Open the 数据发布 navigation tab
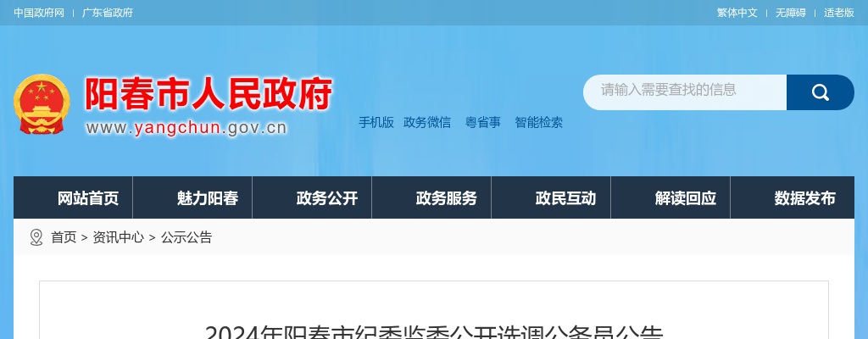 (x=793, y=197)
